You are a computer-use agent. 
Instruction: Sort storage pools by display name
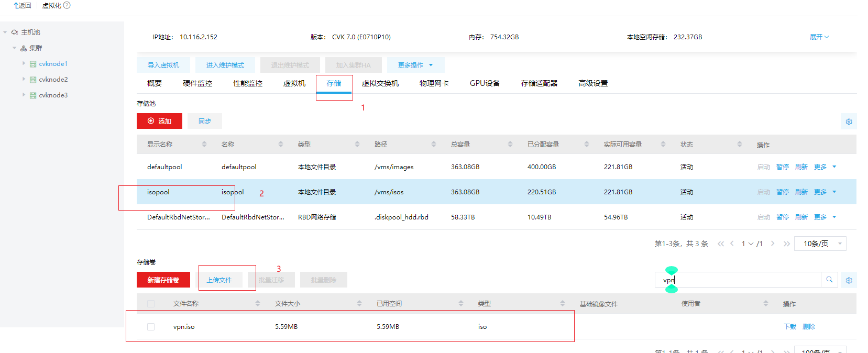[204, 144]
